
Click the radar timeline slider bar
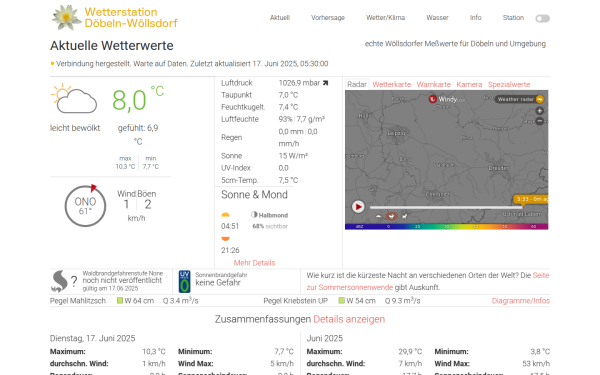pos(446,208)
